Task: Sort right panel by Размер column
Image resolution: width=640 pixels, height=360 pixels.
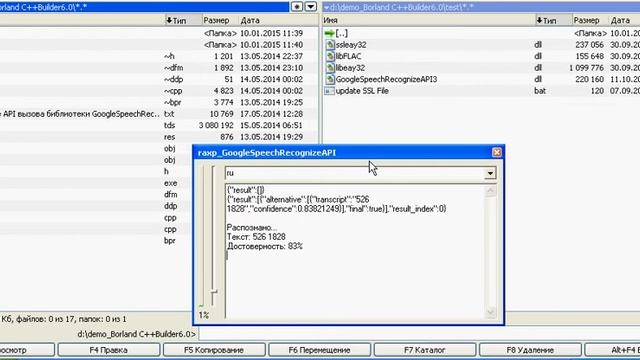Action: [590, 20]
